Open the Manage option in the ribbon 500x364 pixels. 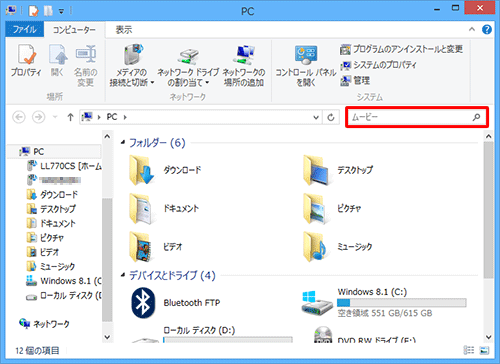(x=355, y=81)
